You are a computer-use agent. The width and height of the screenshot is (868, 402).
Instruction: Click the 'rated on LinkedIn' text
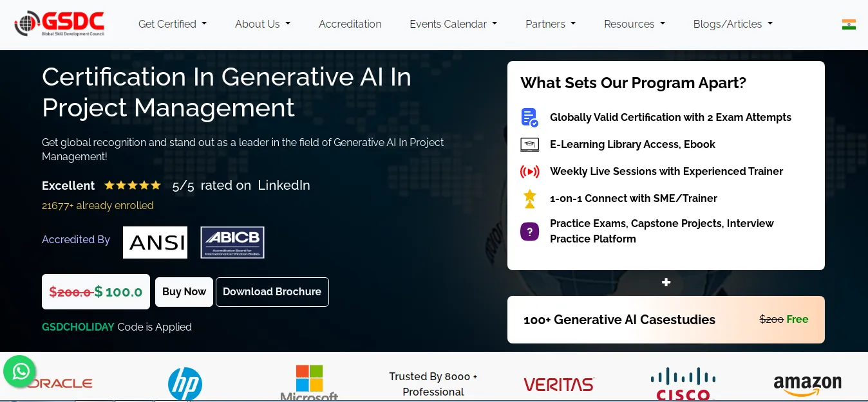255,185
